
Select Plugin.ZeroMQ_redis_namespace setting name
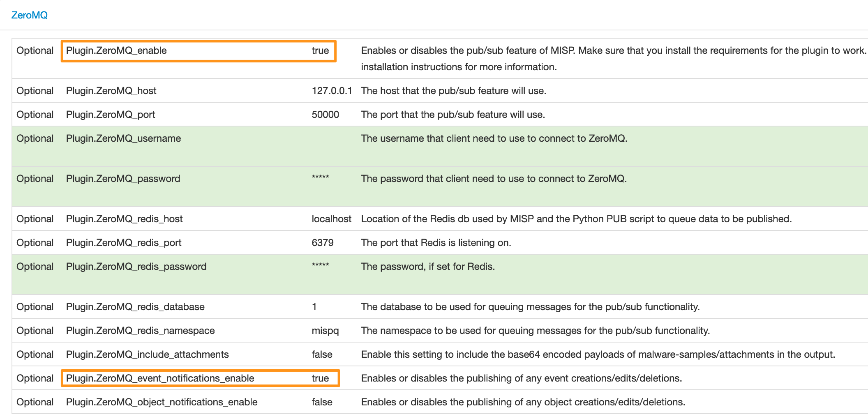point(140,331)
